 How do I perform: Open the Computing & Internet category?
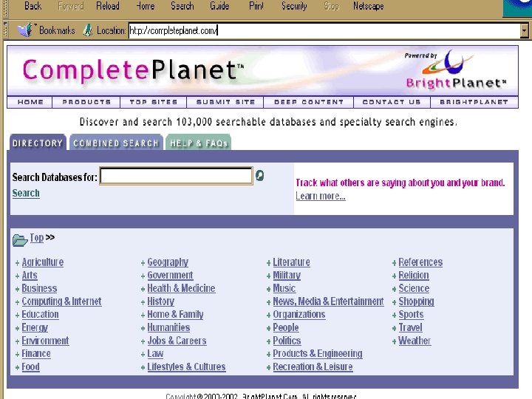(61, 301)
